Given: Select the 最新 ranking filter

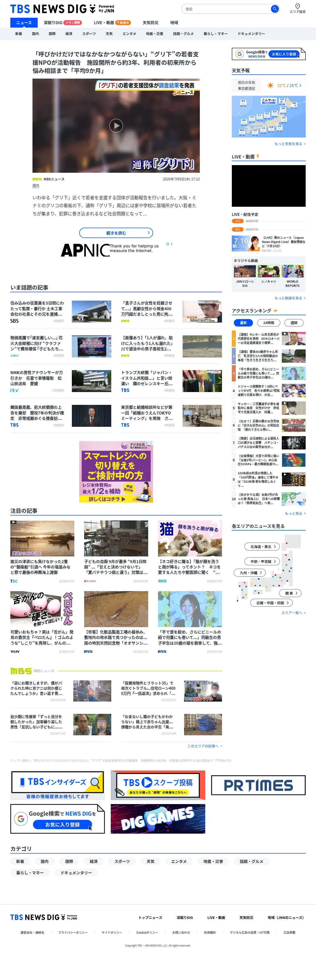Looking at the screenshot, I should click(243, 323).
